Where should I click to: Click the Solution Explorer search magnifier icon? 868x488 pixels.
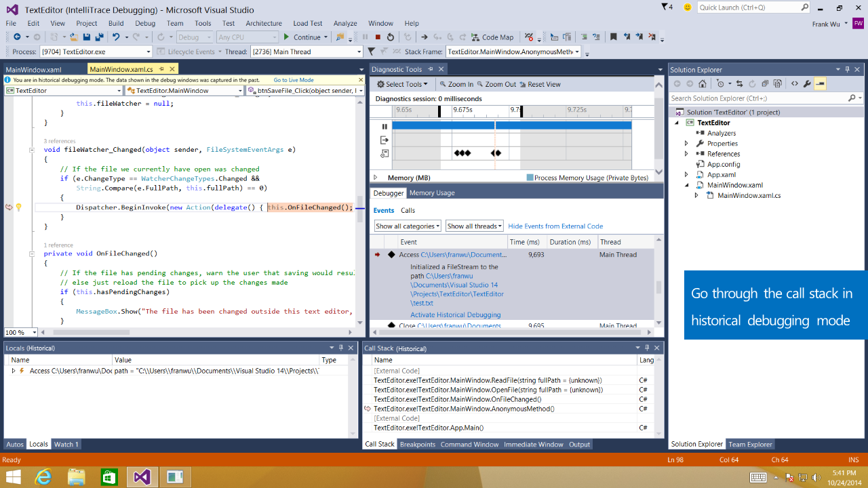coord(852,98)
